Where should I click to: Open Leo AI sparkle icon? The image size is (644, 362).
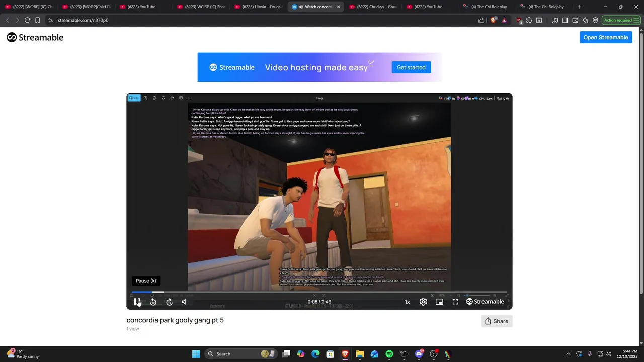(585, 20)
